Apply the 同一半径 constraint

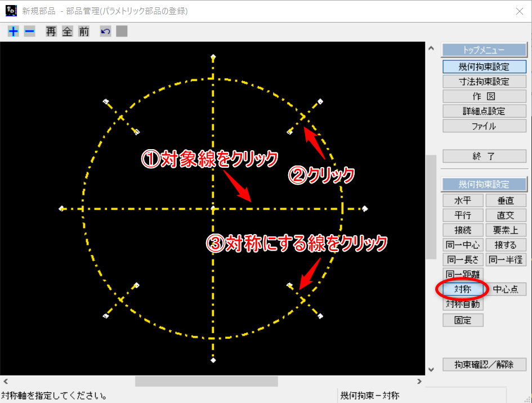506,259
